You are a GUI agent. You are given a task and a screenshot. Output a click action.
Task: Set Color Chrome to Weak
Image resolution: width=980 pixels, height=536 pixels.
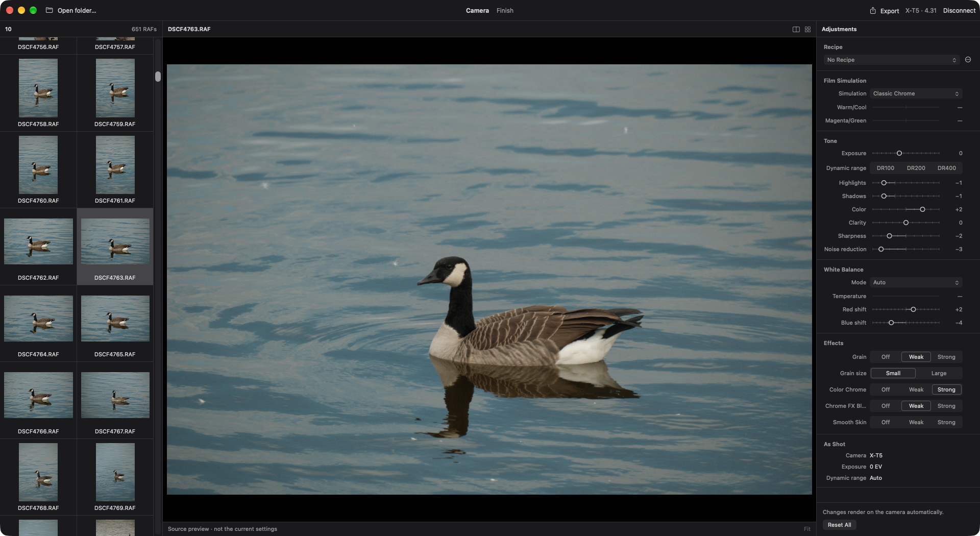(x=916, y=389)
